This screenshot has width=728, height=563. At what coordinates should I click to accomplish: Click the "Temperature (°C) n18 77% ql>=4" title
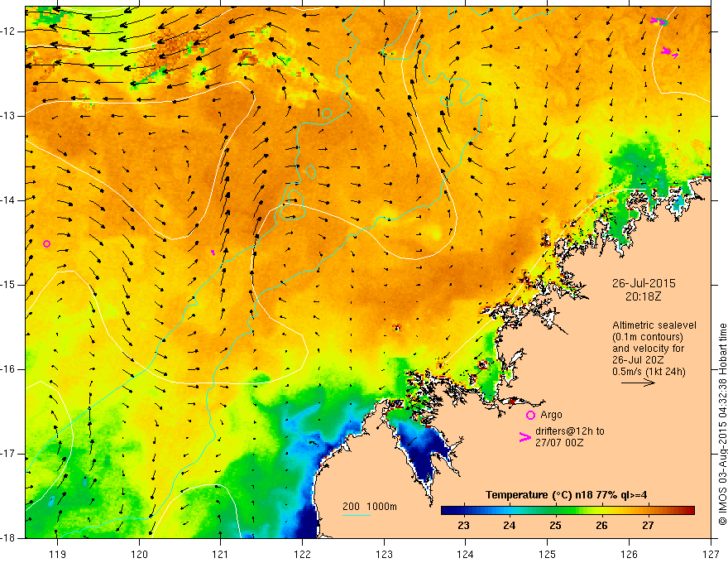coord(567,495)
